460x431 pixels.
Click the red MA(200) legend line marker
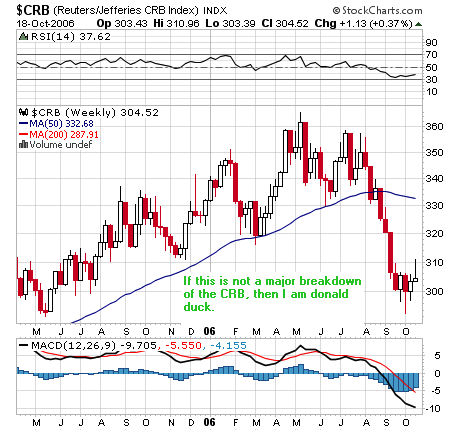coord(23,135)
